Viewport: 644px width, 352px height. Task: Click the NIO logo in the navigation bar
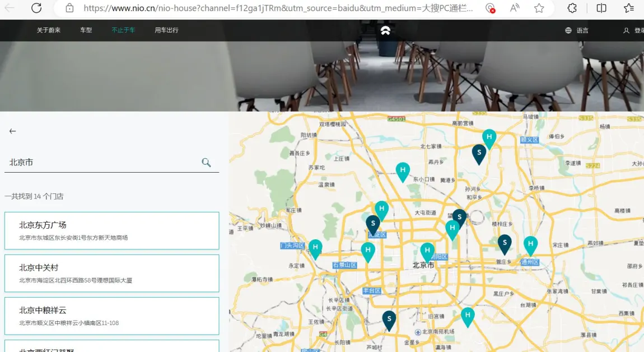(x=385, y=30)
